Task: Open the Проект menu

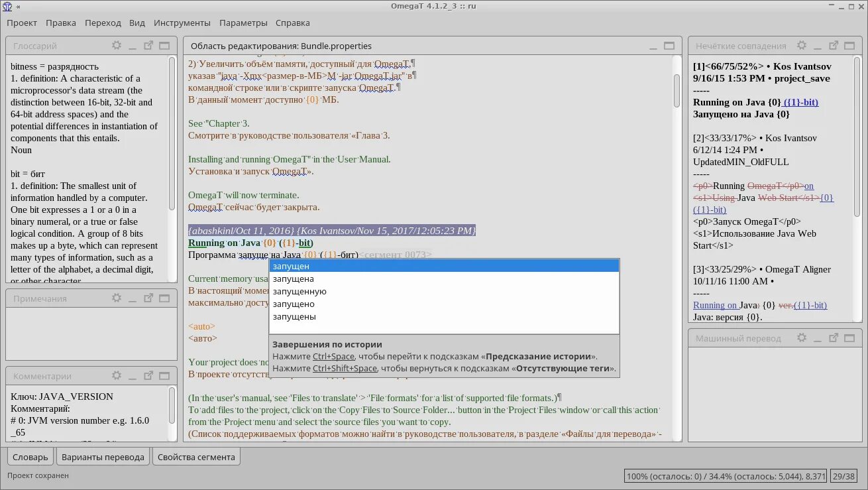Action: pos(22,23)
